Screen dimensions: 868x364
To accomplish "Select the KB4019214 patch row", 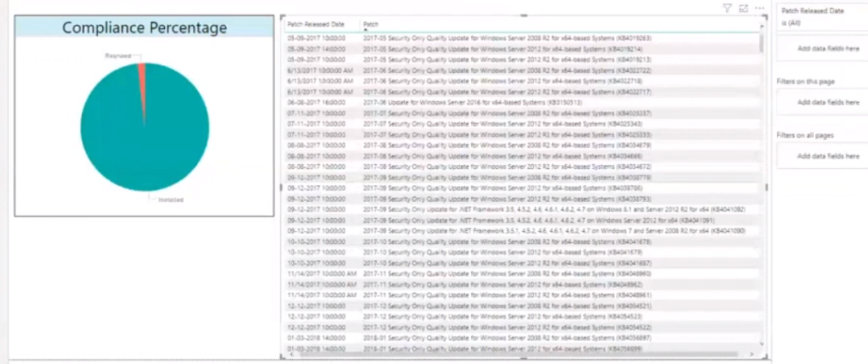I will click(523, 49).
